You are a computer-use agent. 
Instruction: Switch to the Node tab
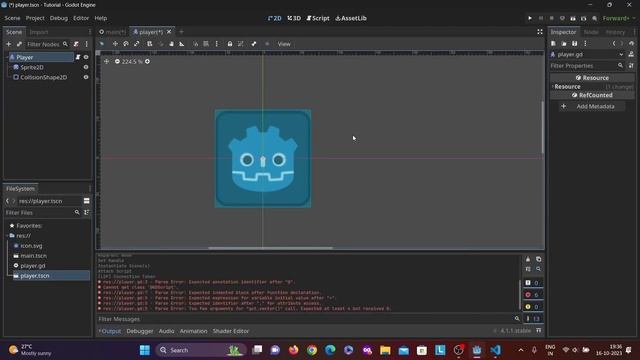591,32
